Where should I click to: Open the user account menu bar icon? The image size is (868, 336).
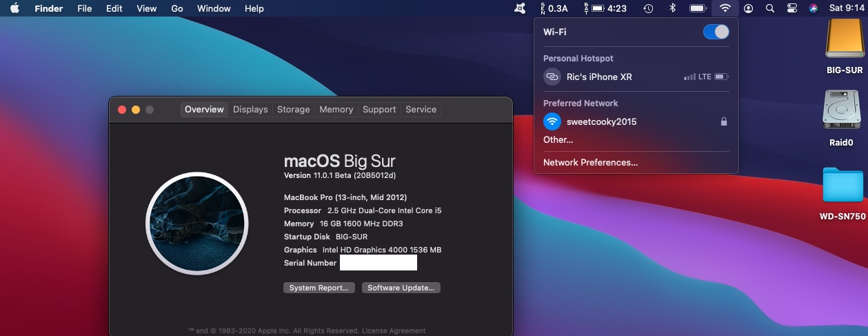[x=749, y=8]
